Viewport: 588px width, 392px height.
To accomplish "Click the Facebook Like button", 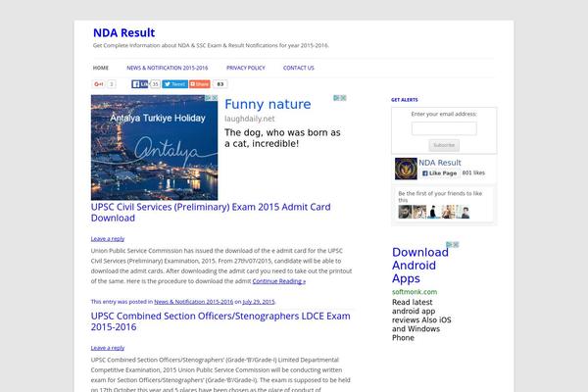I will point(140,84).
